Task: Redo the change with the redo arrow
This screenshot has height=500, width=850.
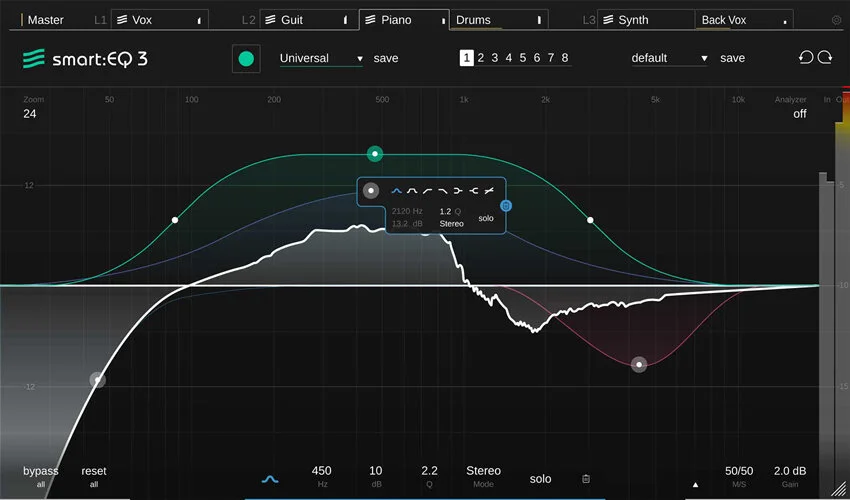Action: [825, 57]
